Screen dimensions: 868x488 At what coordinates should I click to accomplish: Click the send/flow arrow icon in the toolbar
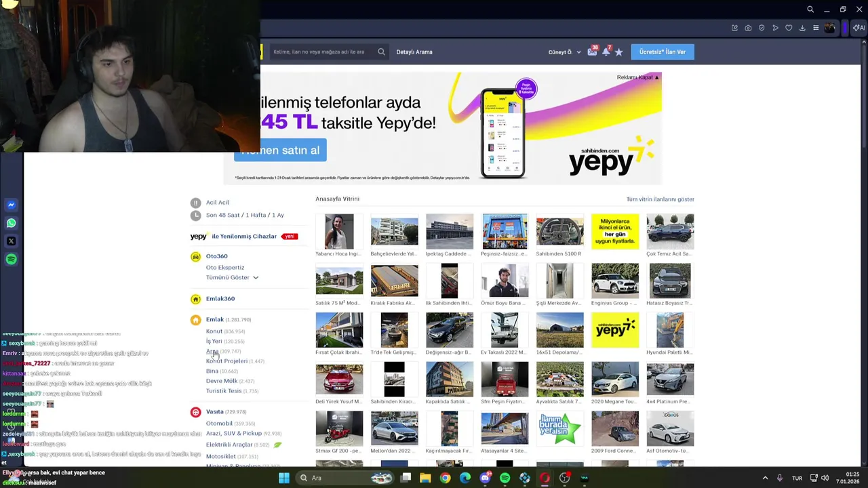coord(775,28)
